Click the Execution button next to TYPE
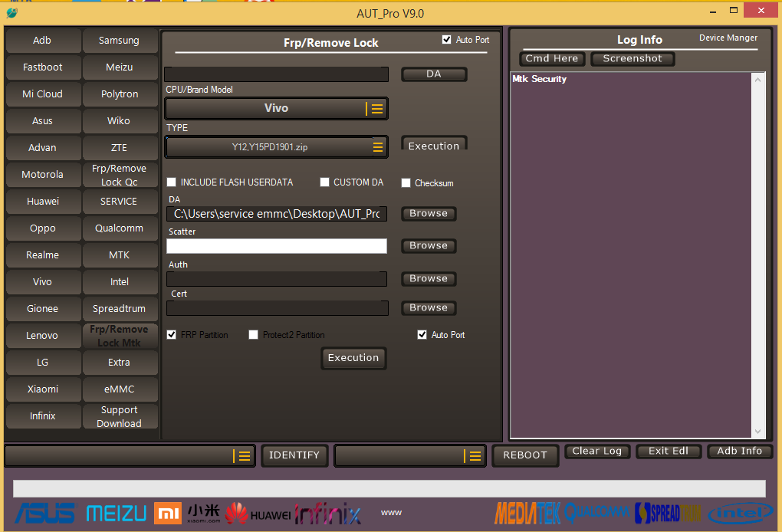Viewport: 782px width, 532px height. 434,143
